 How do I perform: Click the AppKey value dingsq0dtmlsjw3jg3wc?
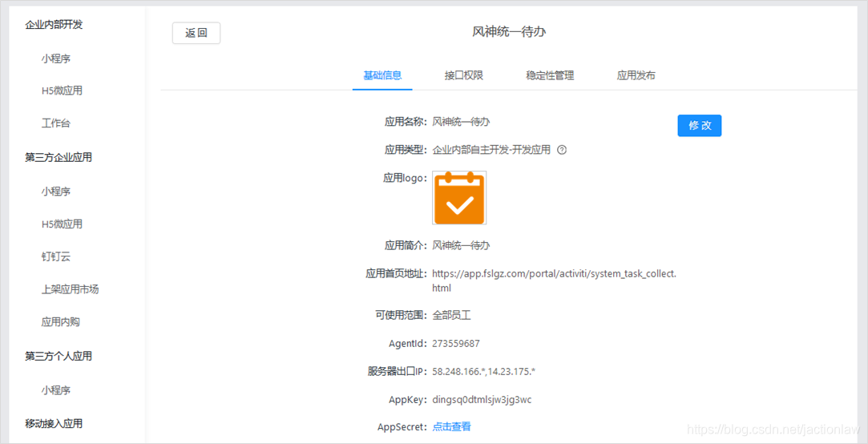[x=482, y=400]
